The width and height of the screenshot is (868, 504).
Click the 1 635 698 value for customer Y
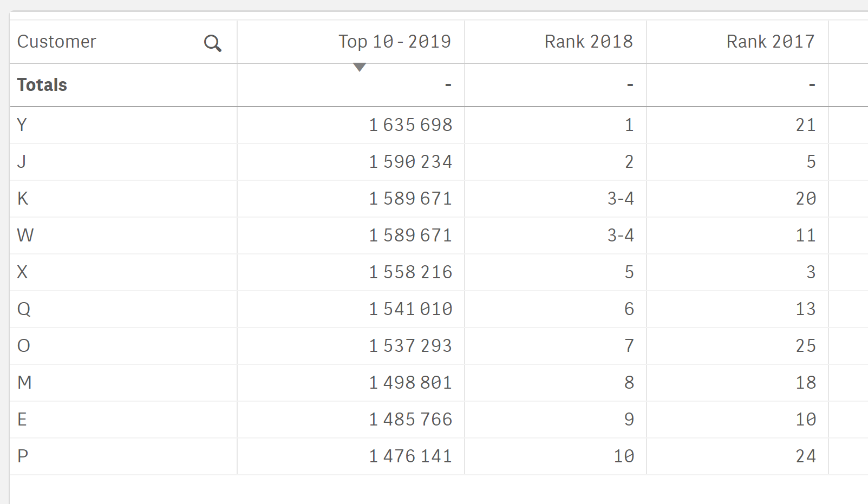[x=410, y=125]
